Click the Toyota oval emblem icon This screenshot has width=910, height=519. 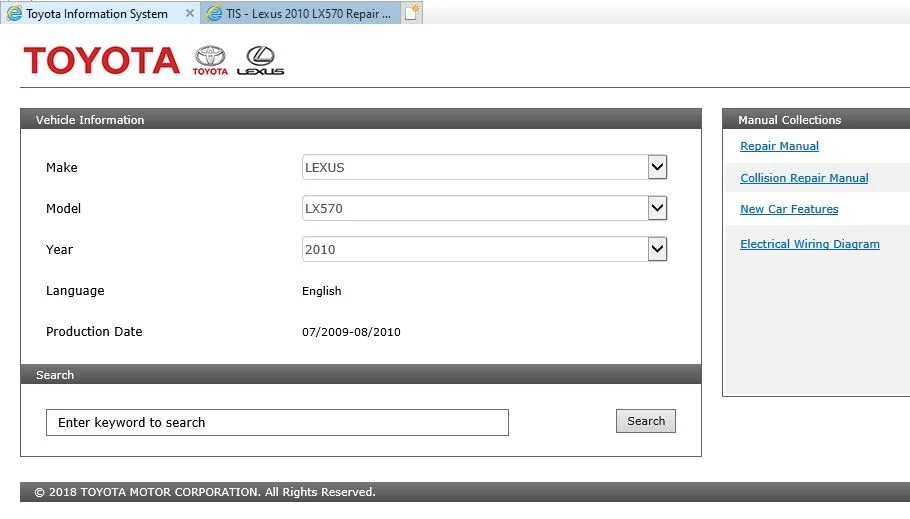point(210,60)
